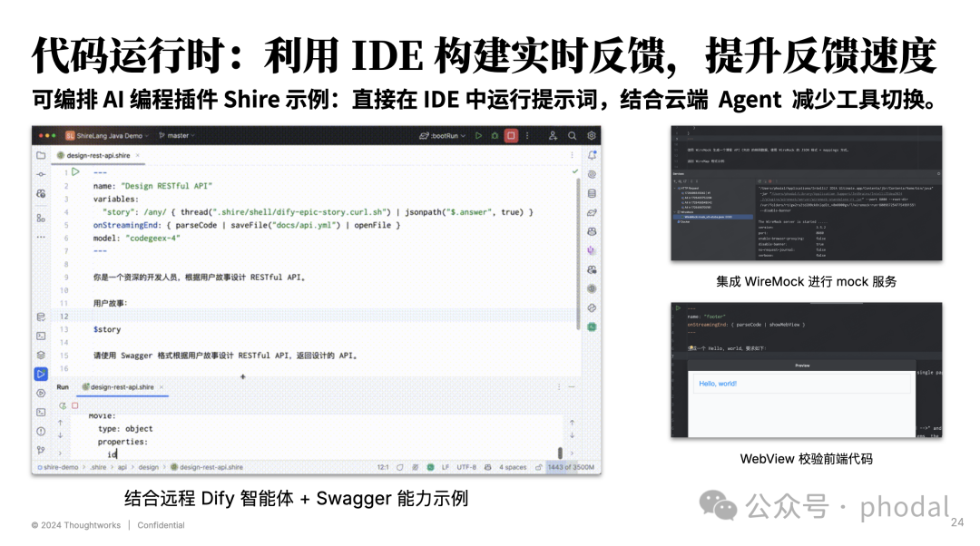Open the Project folder tool window

coord(41,155)
